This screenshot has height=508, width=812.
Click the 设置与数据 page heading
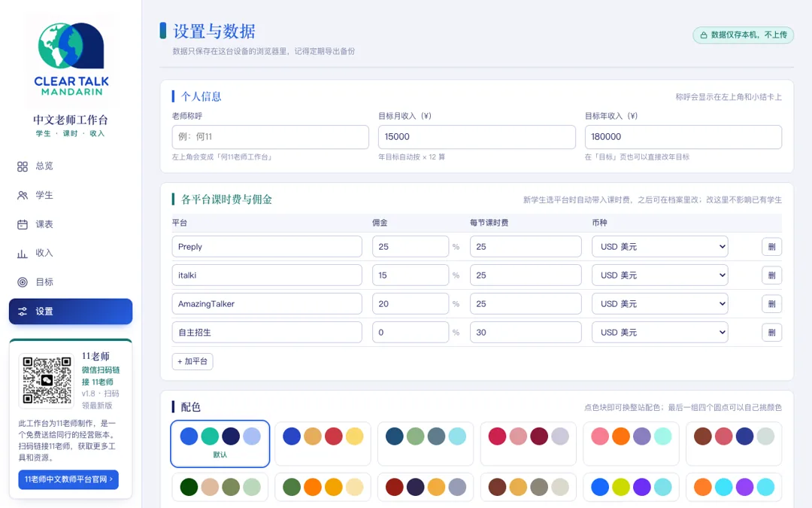214,31
